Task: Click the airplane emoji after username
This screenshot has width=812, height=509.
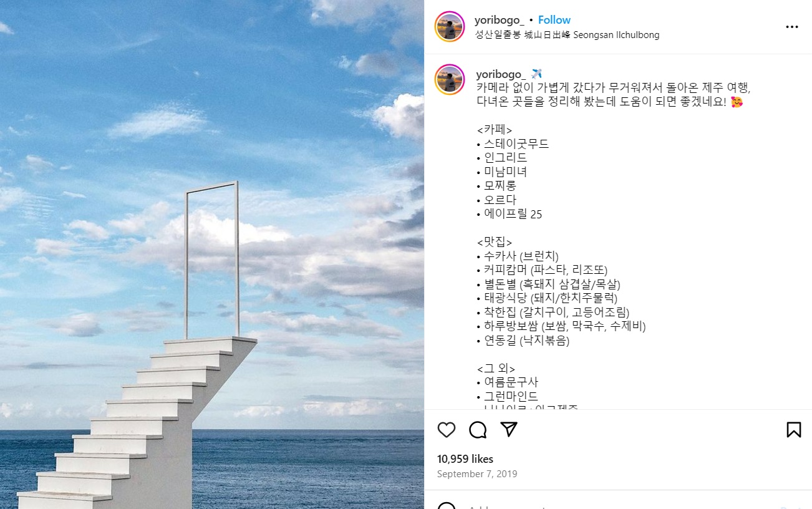Action: point(536,74)
